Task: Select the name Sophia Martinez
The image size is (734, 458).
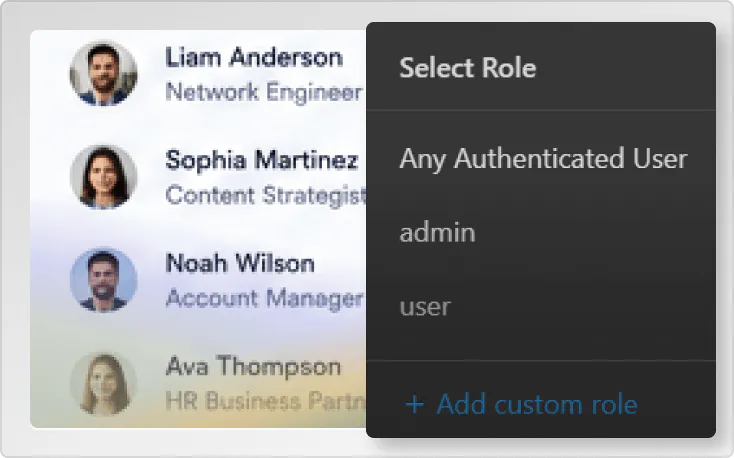Action: coord(262,160)
